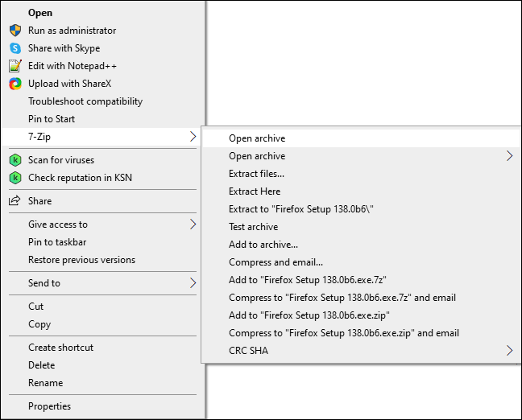Select Add to archive... entry
Image resolution: width=522 pixels, height=420 pixels.
coord(263,245)
